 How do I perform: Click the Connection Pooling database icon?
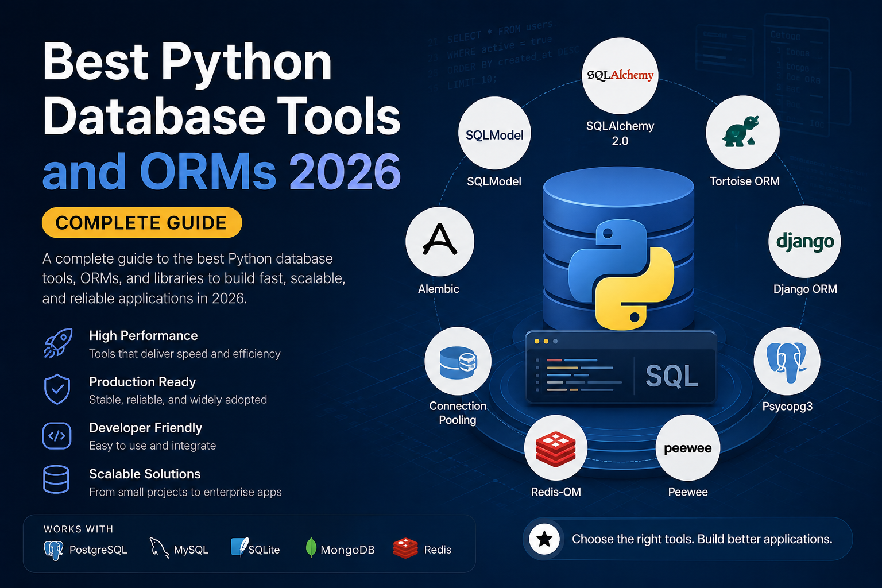click(x=458, y=362)
